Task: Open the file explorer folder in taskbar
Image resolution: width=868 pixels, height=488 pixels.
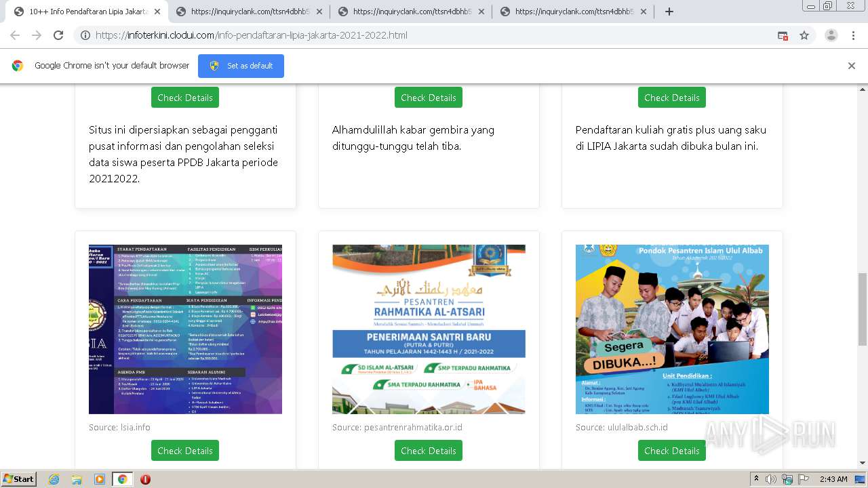Action: click(77, 479)
